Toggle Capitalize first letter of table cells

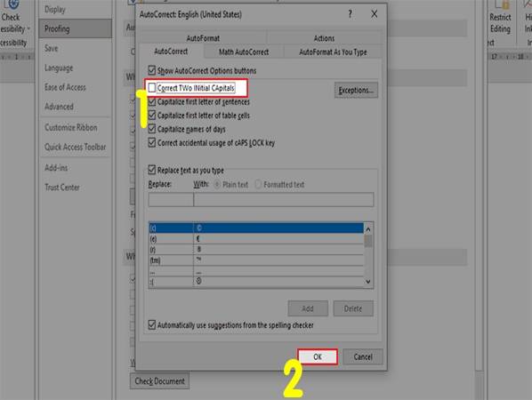pyautogui.click(x=152, y=116)
